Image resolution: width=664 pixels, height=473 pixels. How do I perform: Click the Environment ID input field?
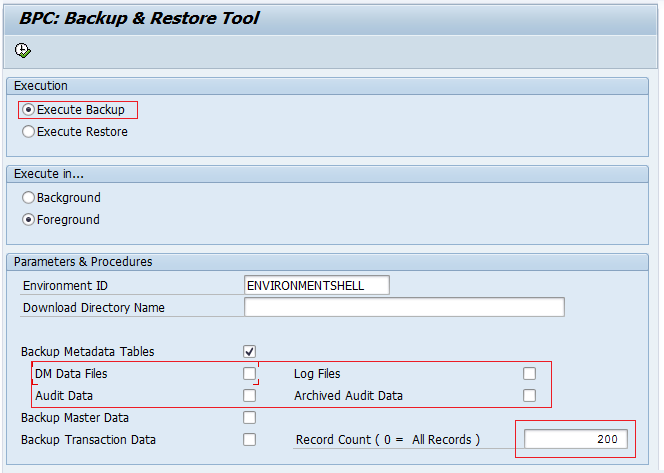(316, 285)
